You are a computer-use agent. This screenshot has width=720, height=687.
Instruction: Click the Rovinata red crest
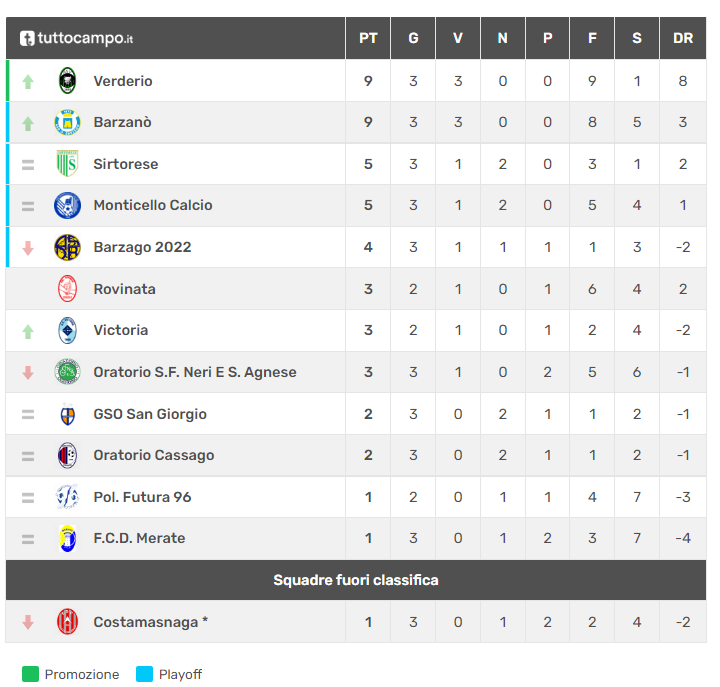click(x=67, y=289)
